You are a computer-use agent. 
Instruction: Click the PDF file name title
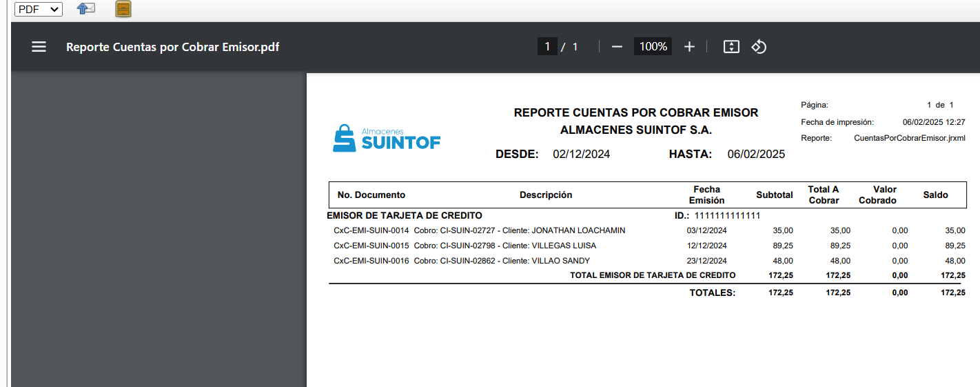tap(172, 47)
